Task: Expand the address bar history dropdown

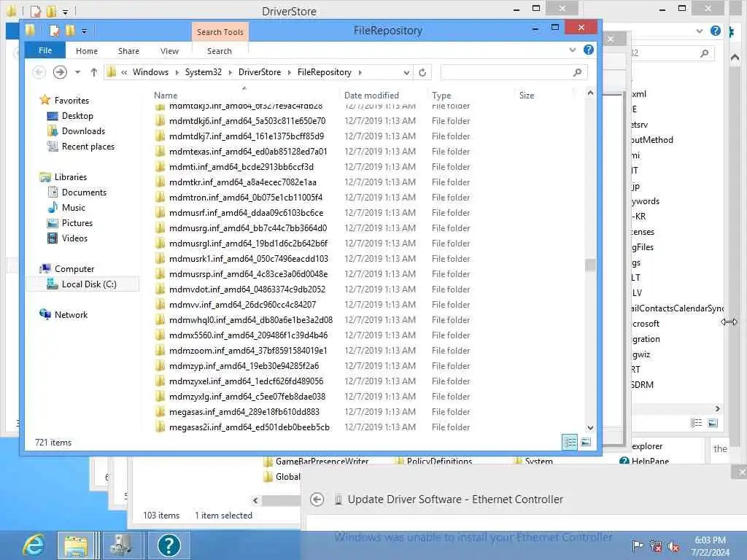Action: [406, 72]
